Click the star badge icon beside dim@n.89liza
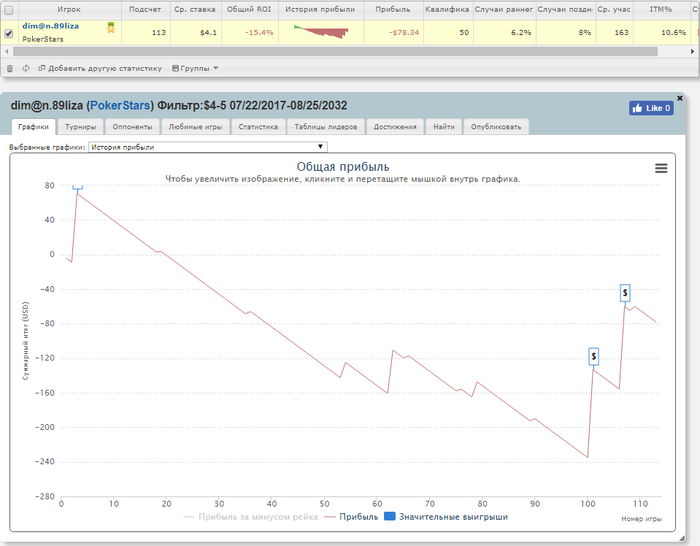 tap(111, 28)
